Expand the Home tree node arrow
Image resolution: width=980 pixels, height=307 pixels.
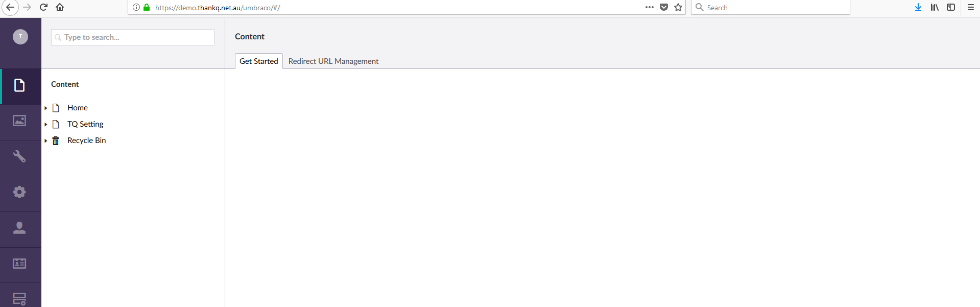pos(46,108)
